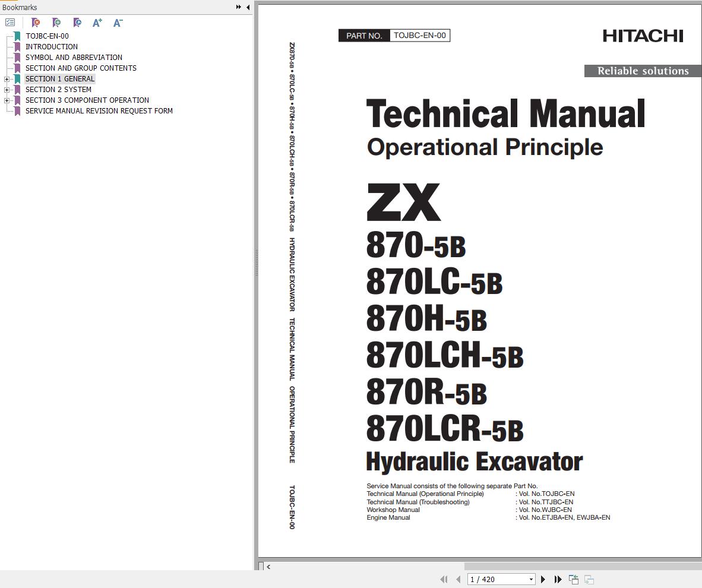Jump to the last page
Screen dimensions: 702x588
click(x=558, y=579)
